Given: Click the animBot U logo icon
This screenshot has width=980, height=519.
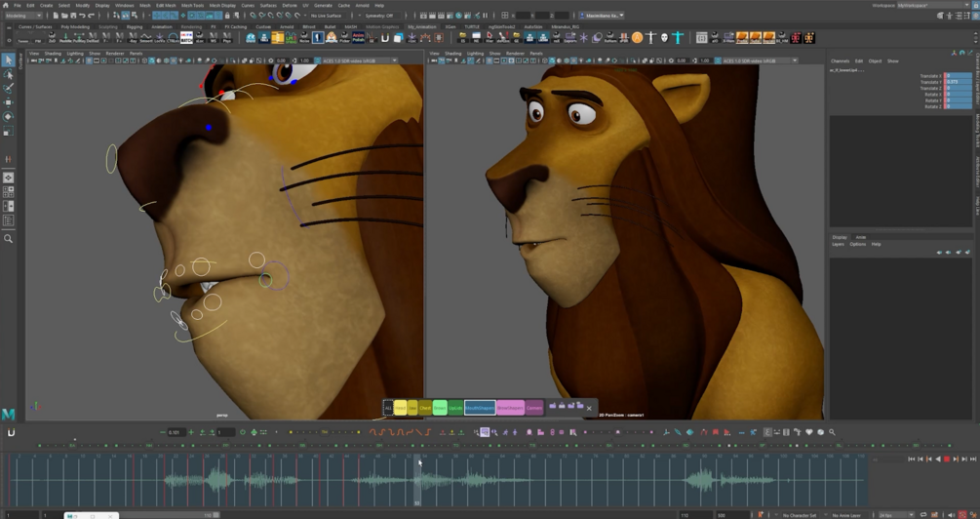Looking at the screenshot, I should tap(11, 432).
